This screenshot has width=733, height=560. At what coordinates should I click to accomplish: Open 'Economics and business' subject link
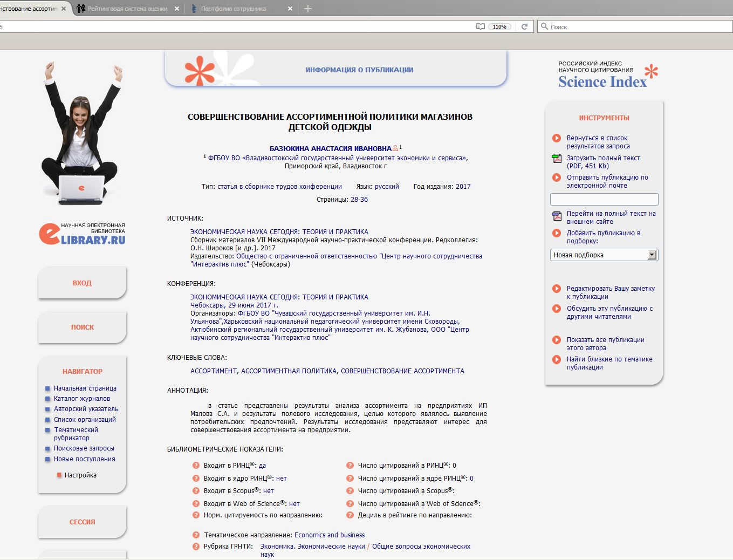pos(330,535)
